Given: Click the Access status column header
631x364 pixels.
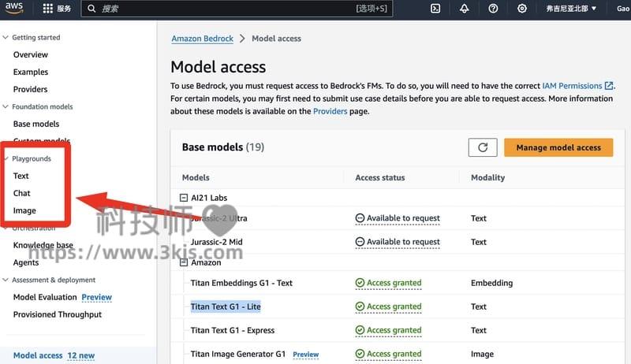Looking at the screenshot, I should pos(380,177).
